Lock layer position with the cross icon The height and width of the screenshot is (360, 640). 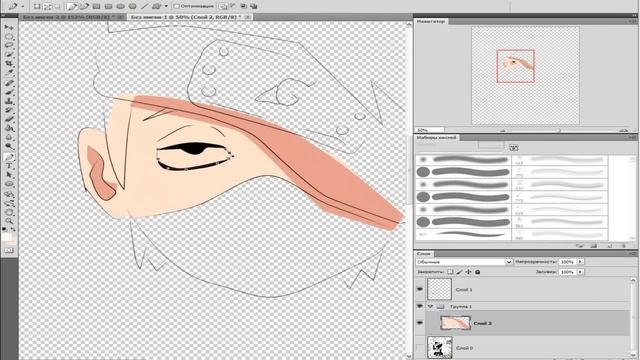469,272
